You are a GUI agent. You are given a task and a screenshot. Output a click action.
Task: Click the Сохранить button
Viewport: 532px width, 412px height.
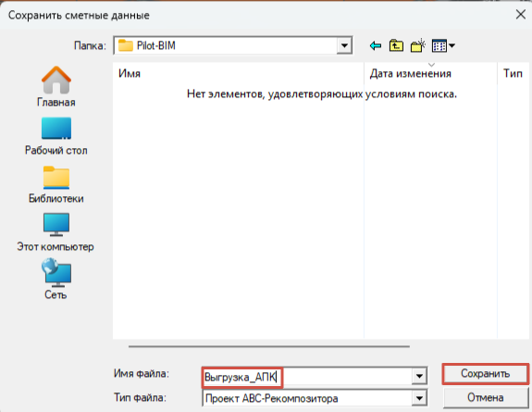485,374
